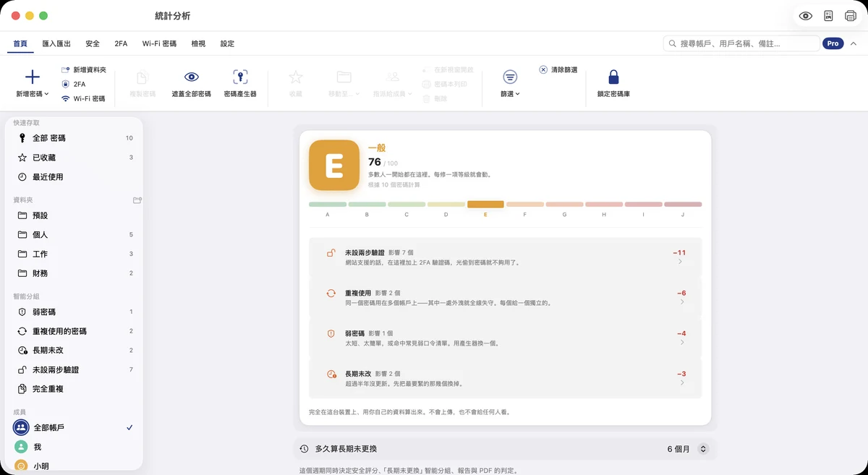Click the printer icon in title bar
The width and height of the screenshot is (868, 475).
coord(851,16)
